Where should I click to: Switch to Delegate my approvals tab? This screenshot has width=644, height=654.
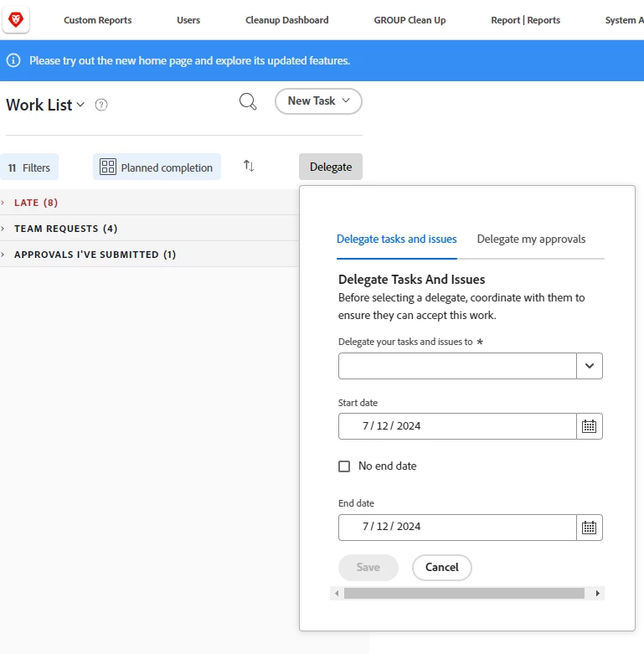pyautogui.click(x=531, y=239)
